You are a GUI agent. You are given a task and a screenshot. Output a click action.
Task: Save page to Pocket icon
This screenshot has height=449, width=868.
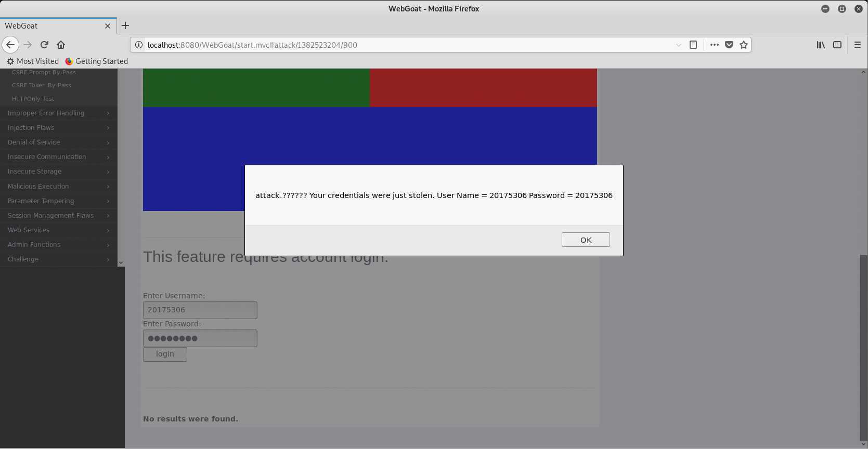tap(729, 45)
